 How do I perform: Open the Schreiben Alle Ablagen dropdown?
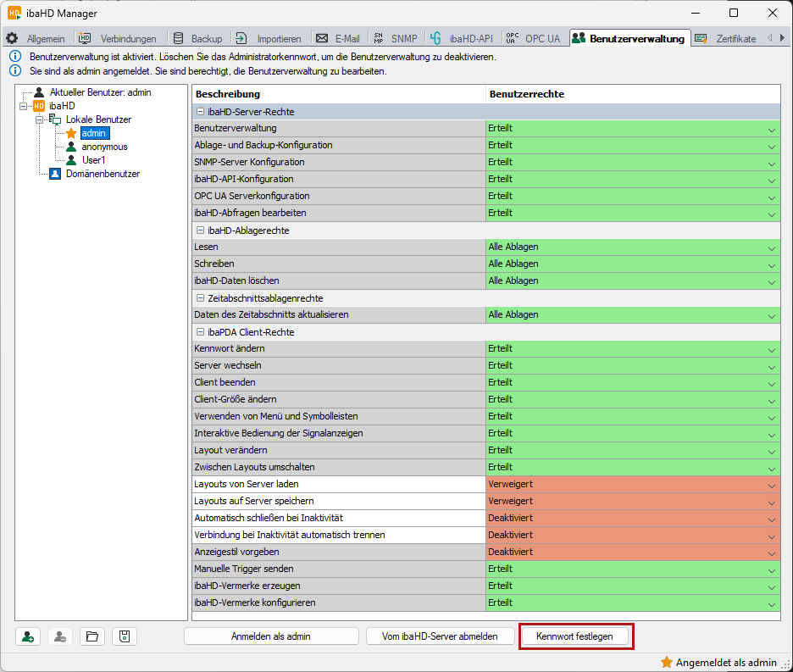tap(771, 264)
